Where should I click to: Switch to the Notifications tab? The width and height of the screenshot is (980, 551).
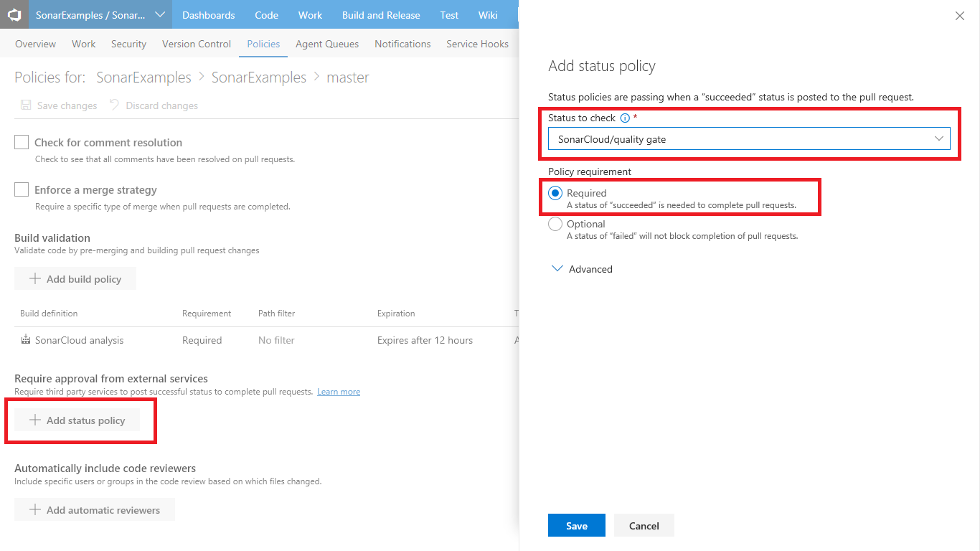pyautogui.click(x=402, y=44)
